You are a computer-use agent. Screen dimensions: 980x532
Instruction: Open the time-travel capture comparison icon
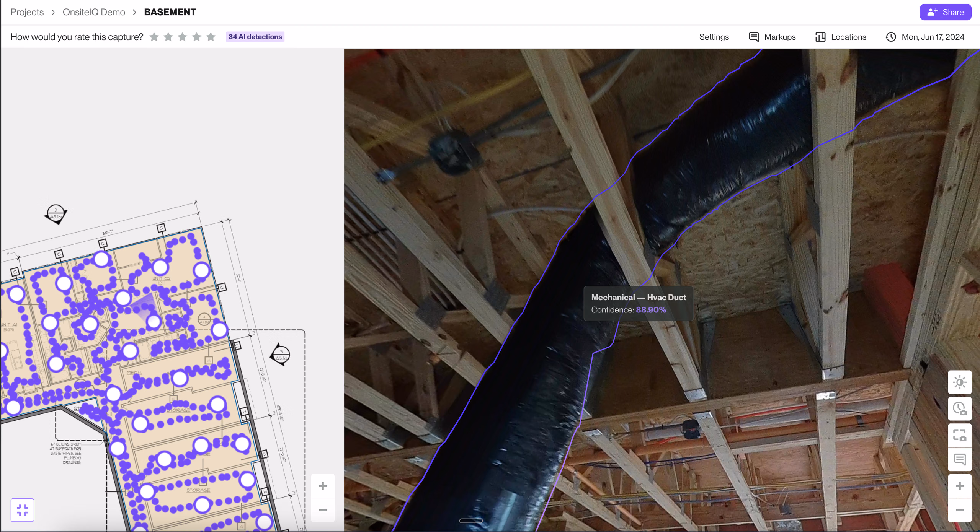click(960, 408)
